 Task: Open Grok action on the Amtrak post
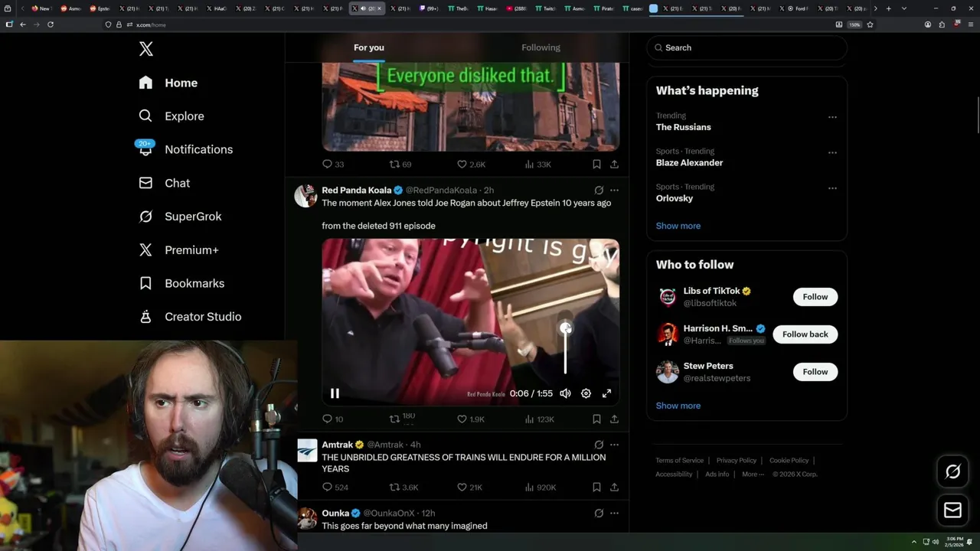(599, 445)
